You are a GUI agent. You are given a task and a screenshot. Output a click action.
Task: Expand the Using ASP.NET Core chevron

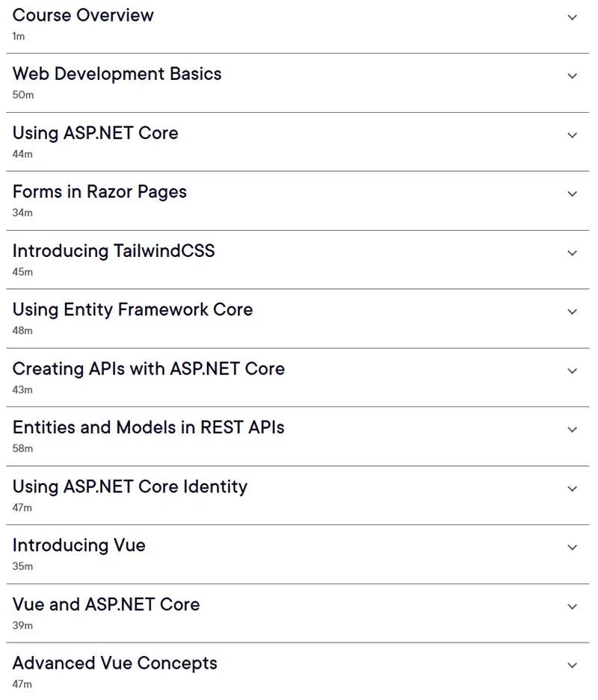pos(572,134)
